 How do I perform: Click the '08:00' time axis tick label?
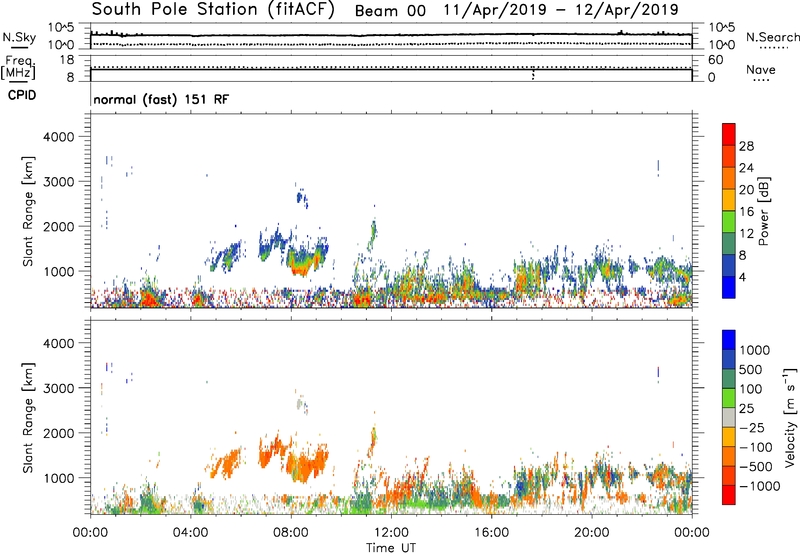click(291, 533)
